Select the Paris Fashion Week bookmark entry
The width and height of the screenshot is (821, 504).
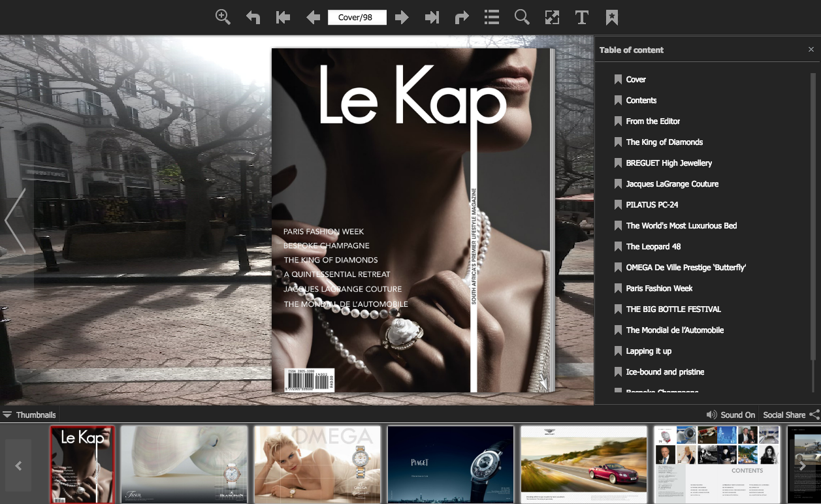pos(660,288)
